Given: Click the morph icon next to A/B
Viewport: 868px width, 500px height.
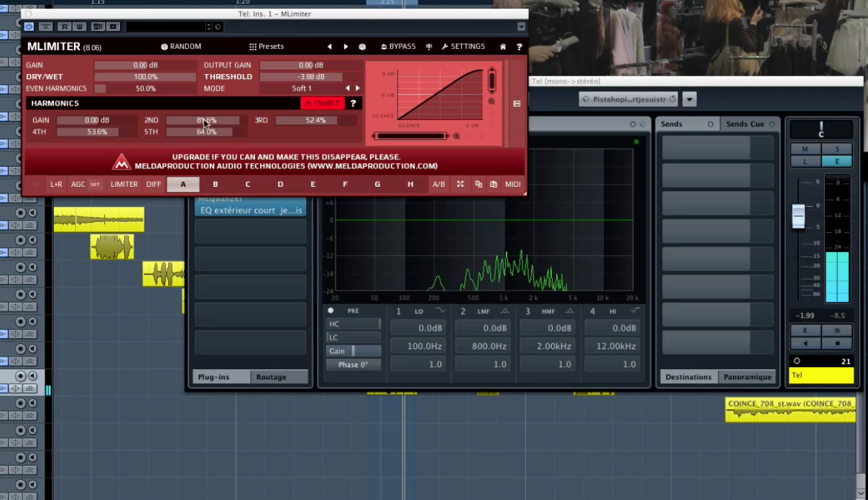Looking at the screenshot, I should coord(460,185).
